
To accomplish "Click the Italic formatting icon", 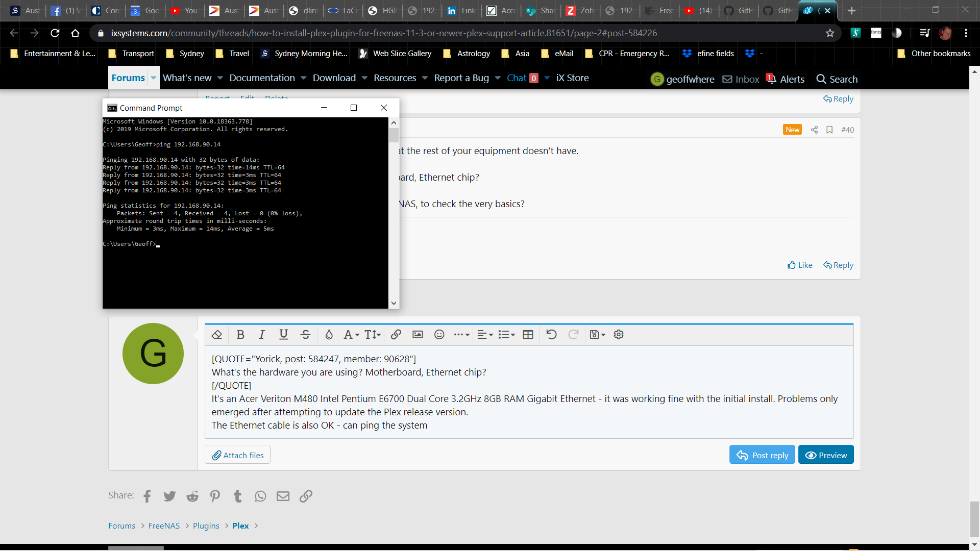I will [262, 335].
